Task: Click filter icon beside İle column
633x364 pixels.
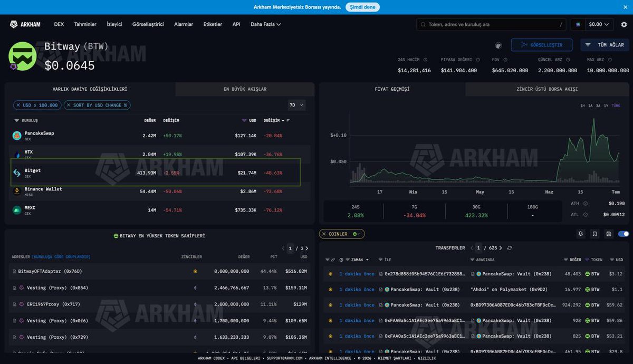Action: [380, 260]
